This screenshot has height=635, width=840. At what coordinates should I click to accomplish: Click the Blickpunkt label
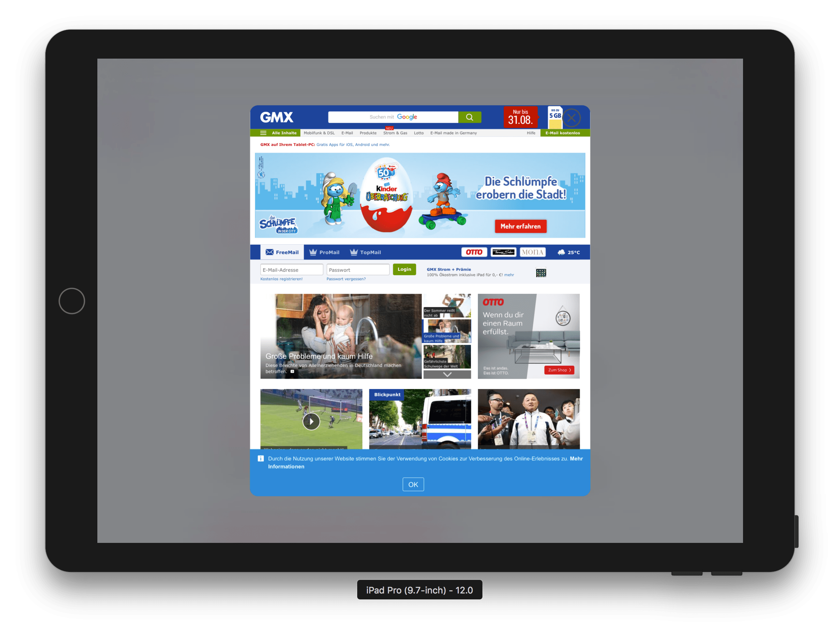tap(387, 395)
